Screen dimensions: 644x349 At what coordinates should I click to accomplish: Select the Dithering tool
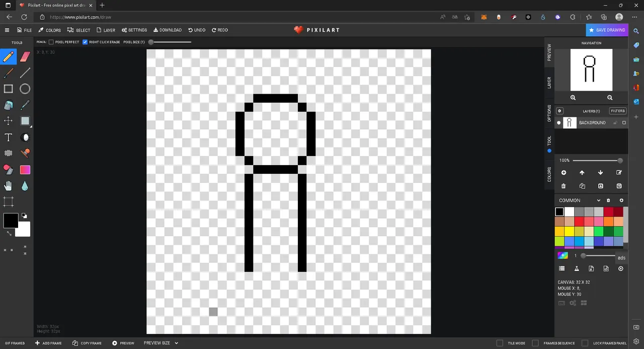tap(9, 153)
